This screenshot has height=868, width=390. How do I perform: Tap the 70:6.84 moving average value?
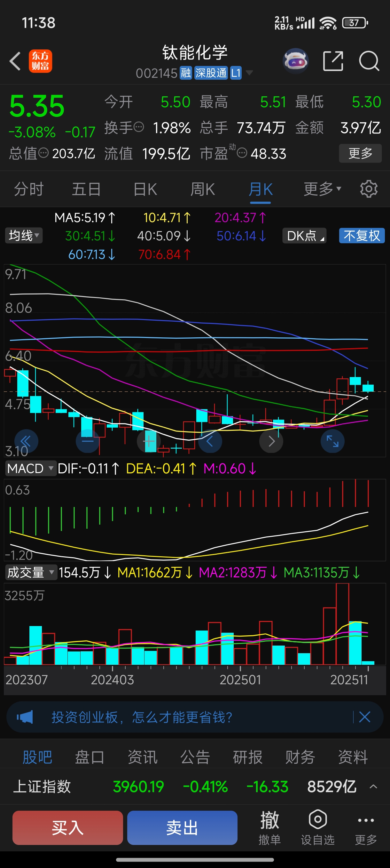(164, 254)
